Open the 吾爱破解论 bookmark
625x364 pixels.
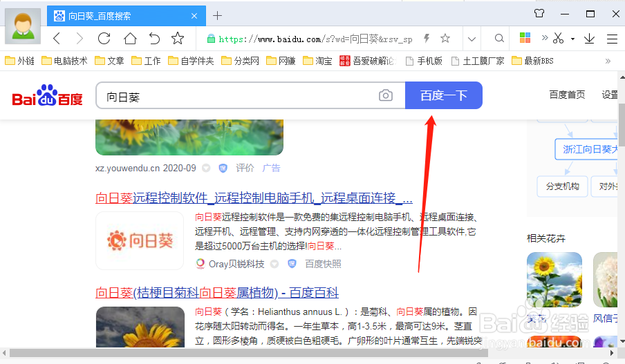click(367, 61)
